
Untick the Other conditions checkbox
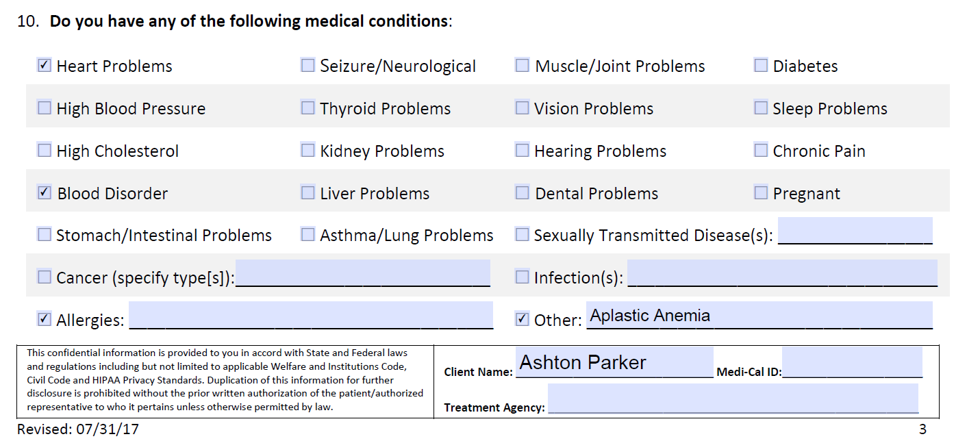pos(523,319)
